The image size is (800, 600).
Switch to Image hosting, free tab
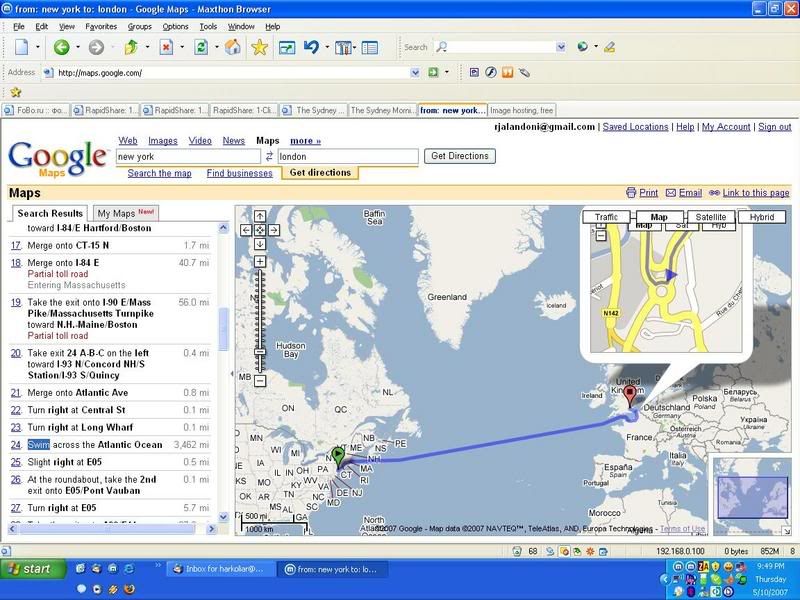coord(521,110)
